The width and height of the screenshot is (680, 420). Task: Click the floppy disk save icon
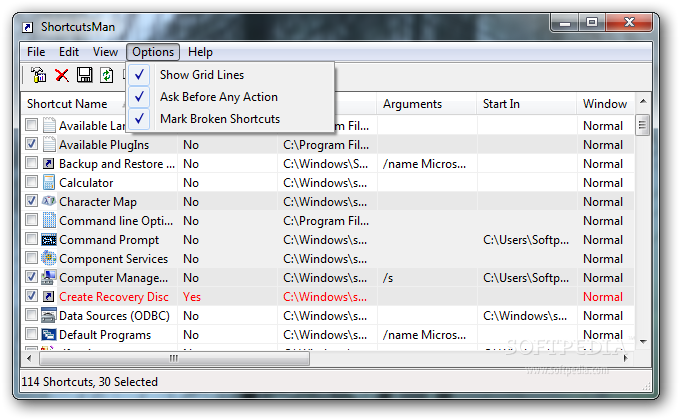point(85,75)
